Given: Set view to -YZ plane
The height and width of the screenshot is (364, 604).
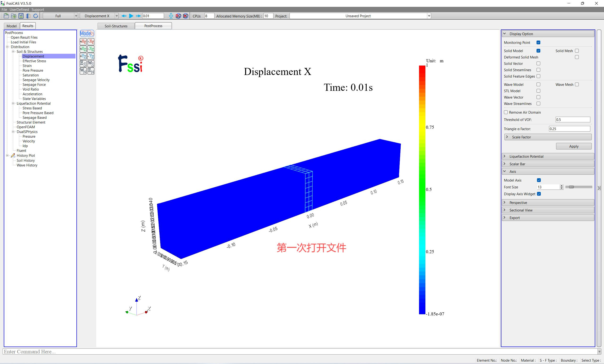Looking at the screenshot, I should click(91, 56).
